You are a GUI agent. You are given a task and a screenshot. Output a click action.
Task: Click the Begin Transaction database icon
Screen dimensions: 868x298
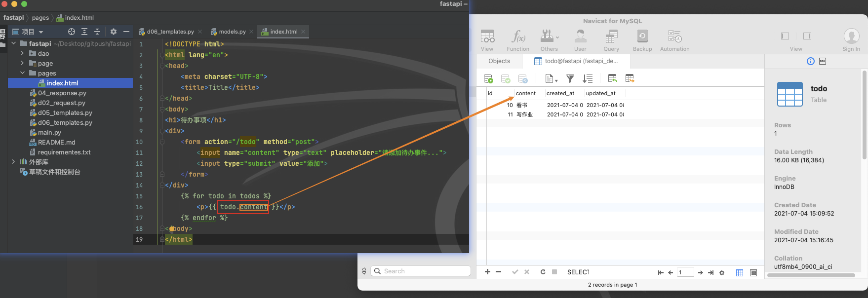pyautogui.click(x=488, y=78)
